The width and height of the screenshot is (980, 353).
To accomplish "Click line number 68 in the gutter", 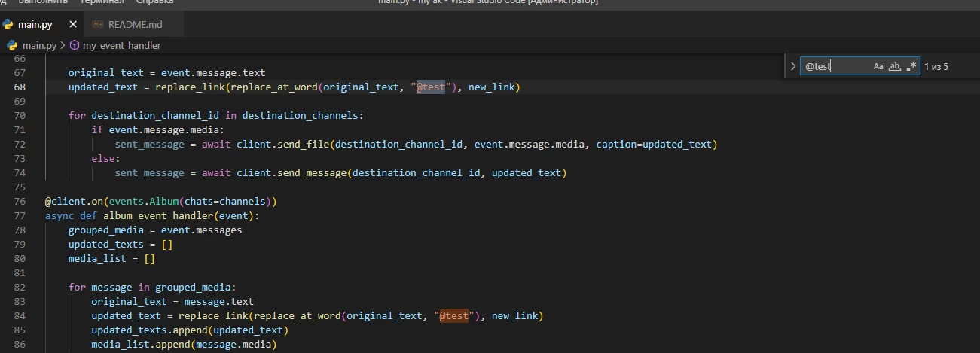I will 20,87.
